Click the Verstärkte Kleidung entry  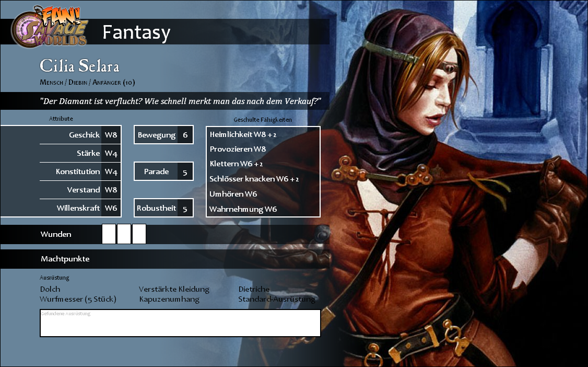coord(174,289)
